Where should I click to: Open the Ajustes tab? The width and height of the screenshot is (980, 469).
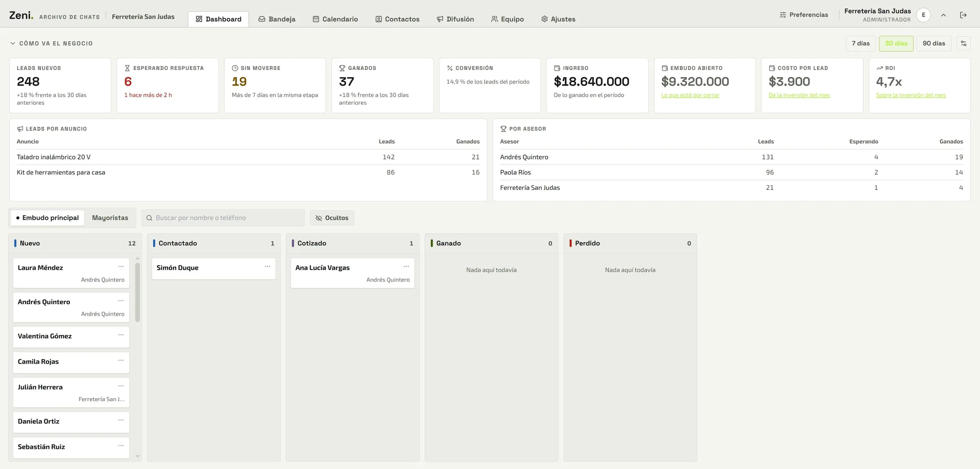558,19
